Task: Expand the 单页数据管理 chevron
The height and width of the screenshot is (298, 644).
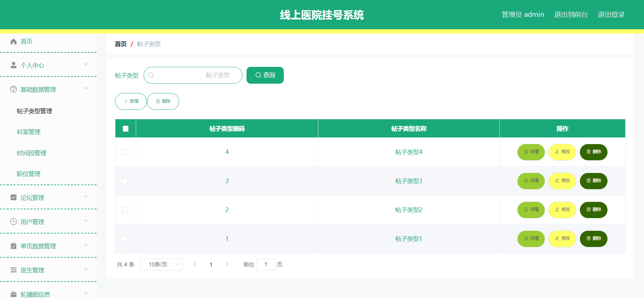Action: point(86,245)
